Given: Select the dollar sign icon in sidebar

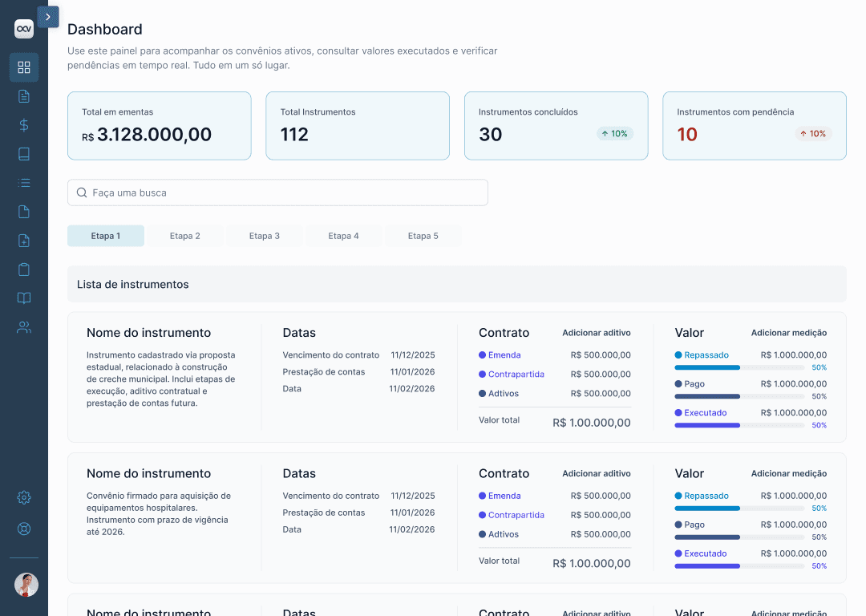Looking at the screenshot, I should (24, 125).
